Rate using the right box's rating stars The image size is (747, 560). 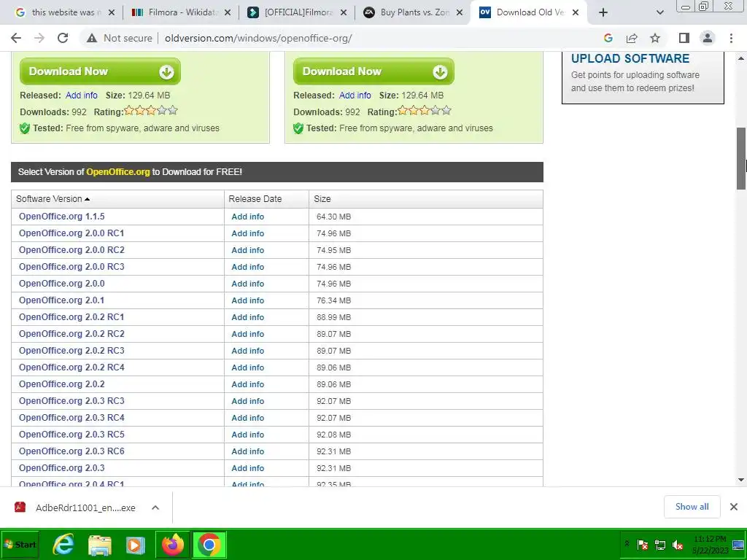click(425, 111)
